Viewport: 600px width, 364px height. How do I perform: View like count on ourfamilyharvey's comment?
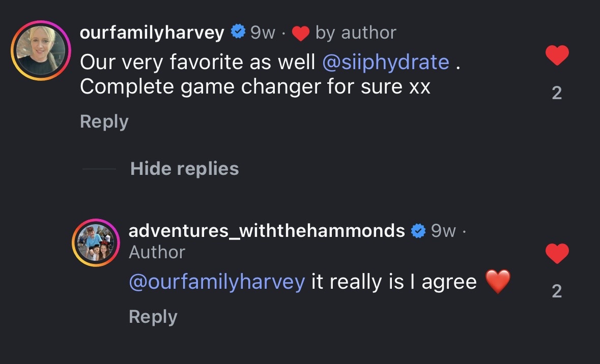click(x=557, y=93)
